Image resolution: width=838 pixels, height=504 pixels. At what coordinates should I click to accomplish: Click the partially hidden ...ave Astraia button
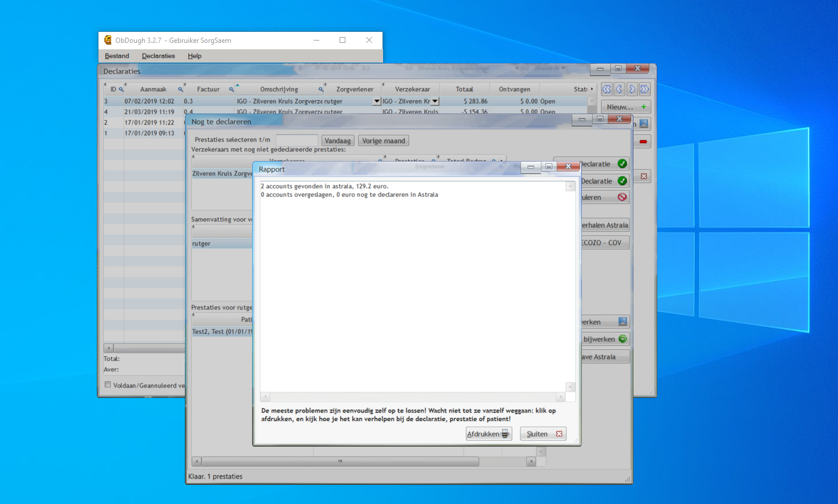click(605, 357)
